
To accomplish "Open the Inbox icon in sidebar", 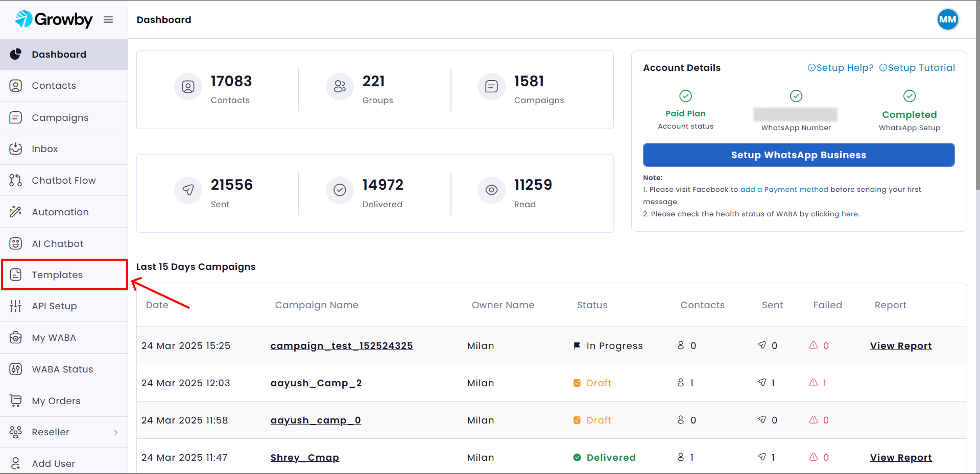I will pos(16,148).
